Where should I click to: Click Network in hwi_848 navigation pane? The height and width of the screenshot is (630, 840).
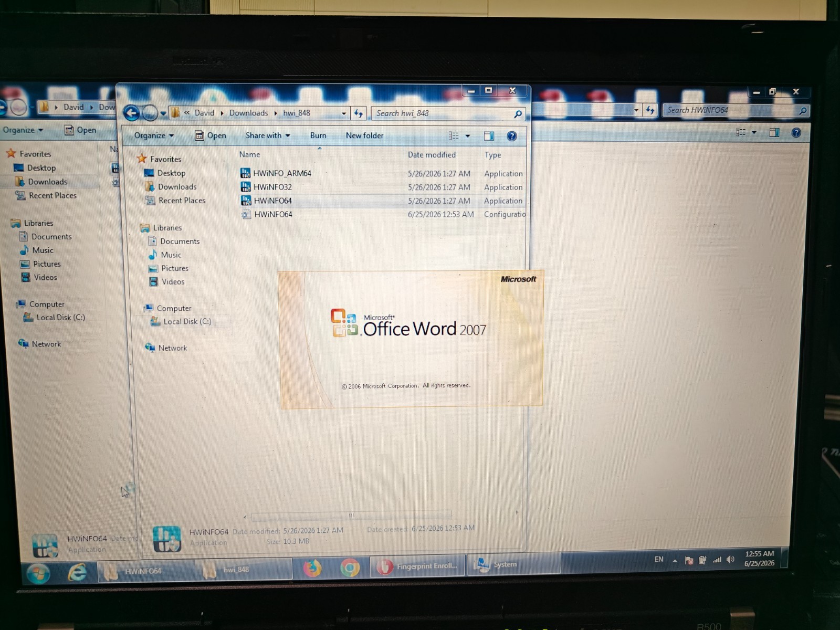pos(172,348)
